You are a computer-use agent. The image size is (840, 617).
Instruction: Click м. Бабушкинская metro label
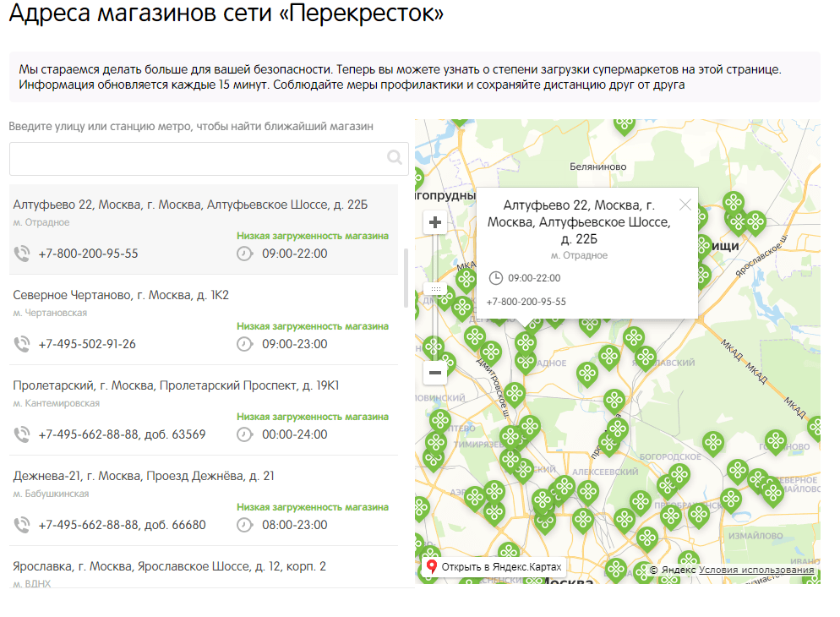[51, 494]
